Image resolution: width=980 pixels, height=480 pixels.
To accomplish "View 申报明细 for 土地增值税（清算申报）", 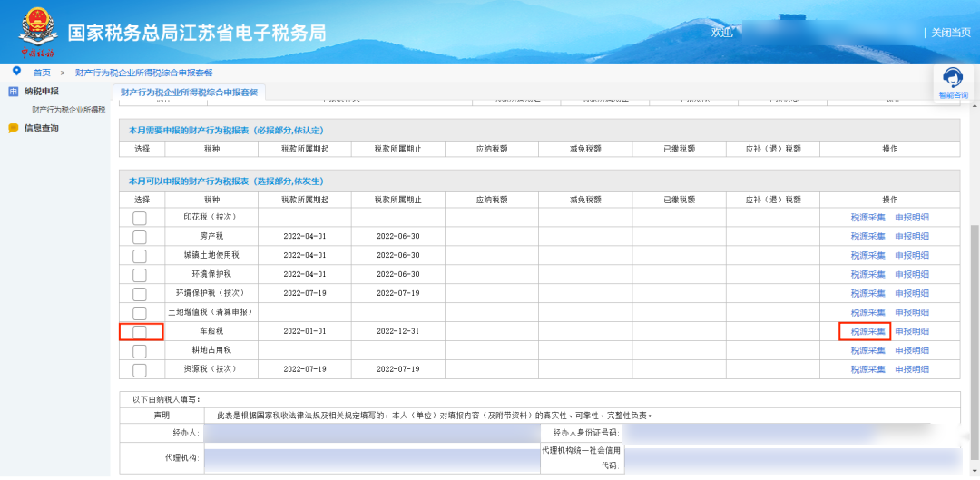I will pos(912,312).
